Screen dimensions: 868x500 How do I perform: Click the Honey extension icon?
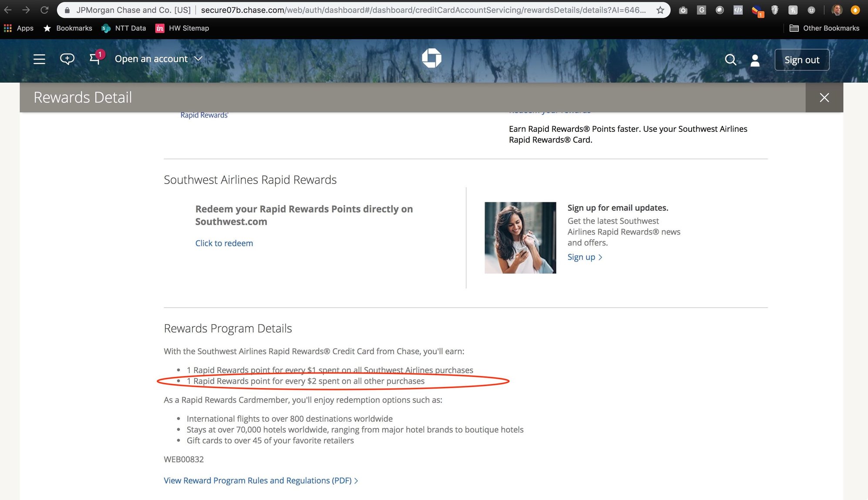pos(793,10)
